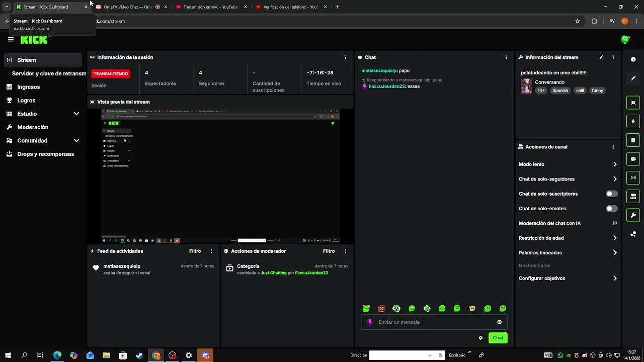This screenshot has height=362, width=644.
Task: Open Steam from the taskbar
Action: [x=139, y=355]
